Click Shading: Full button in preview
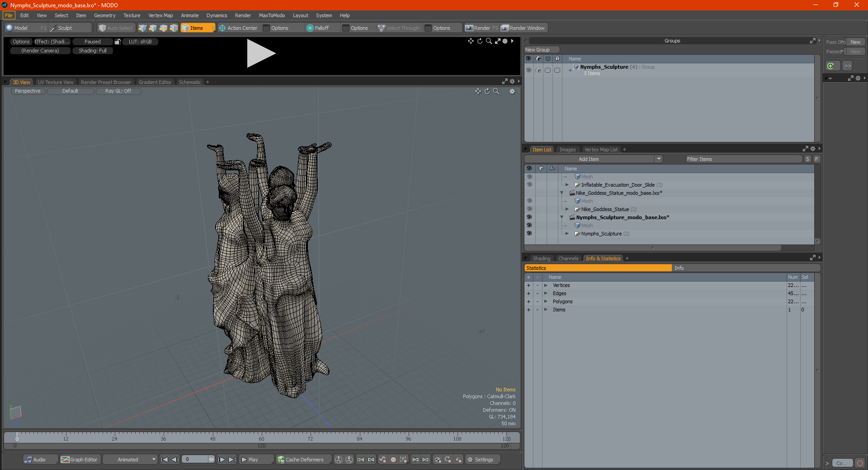Viewport: 868px width, 470px height. point(93,51)
